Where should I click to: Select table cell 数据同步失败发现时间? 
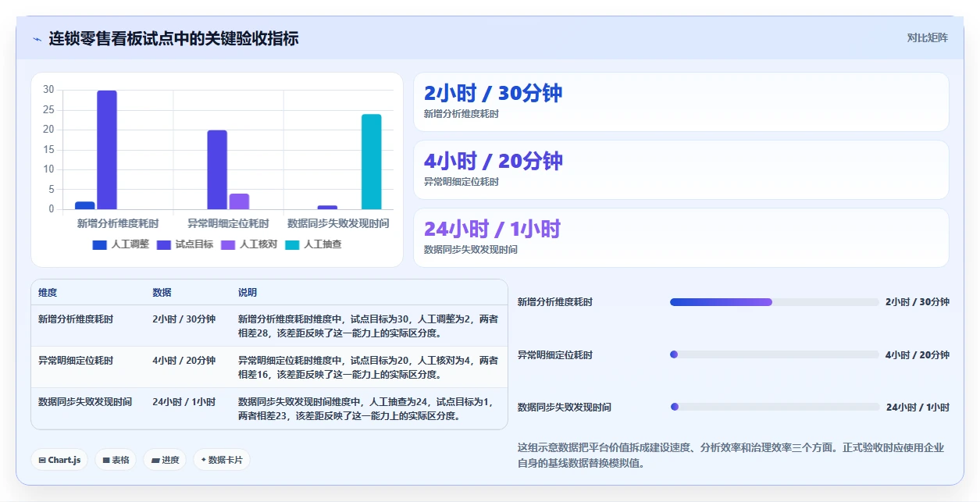pos(85,402)
